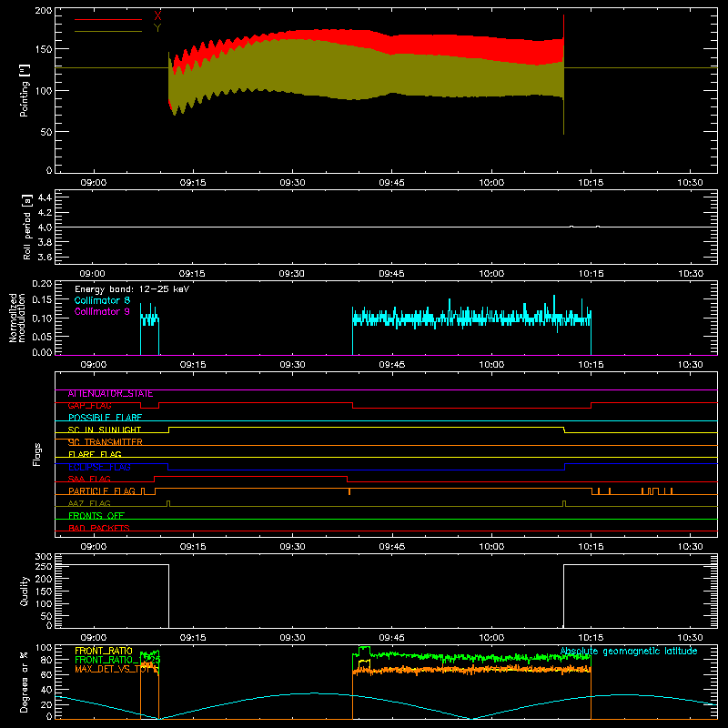Click the yellow FRONT_RATIO legend label
Viewport: 728px width, 728px height.
click(104, 651)
